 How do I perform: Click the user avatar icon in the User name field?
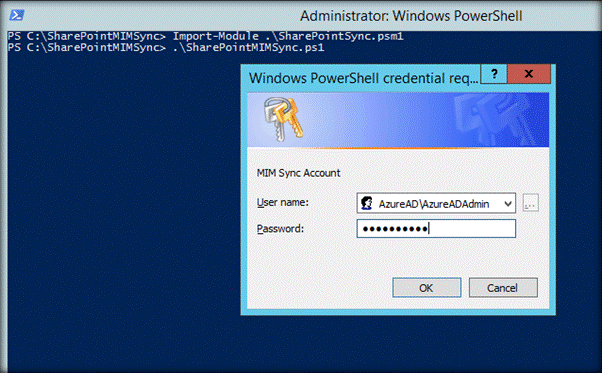(367, 203)
